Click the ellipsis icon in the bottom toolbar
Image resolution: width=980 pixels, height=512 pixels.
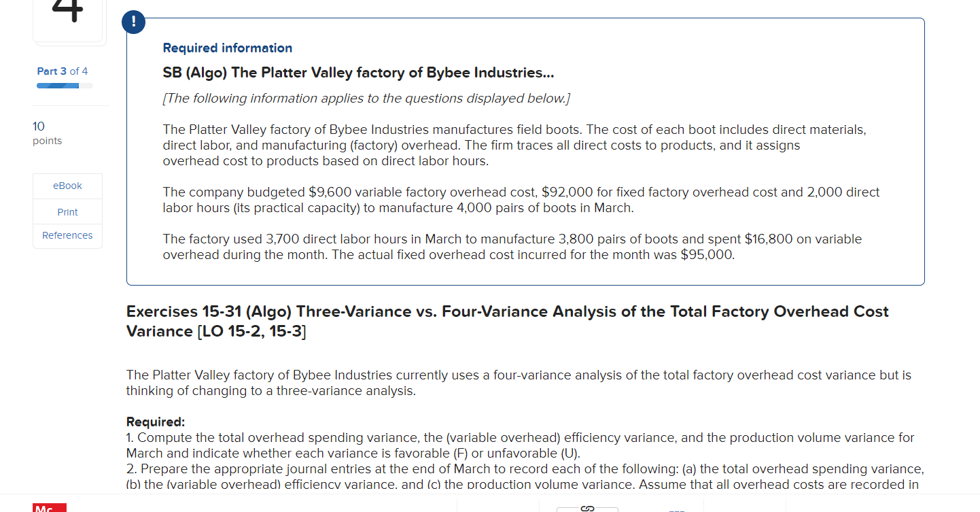tap(677, 510)
